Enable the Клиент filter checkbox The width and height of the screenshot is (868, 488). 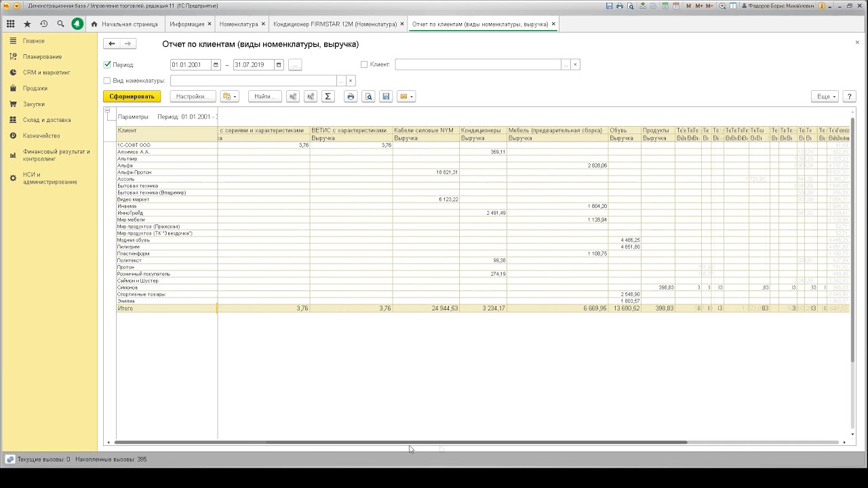(364, 64)
